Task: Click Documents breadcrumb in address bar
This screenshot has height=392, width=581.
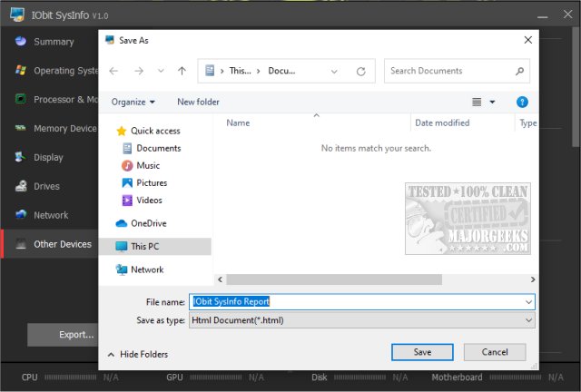Action: 281,71
